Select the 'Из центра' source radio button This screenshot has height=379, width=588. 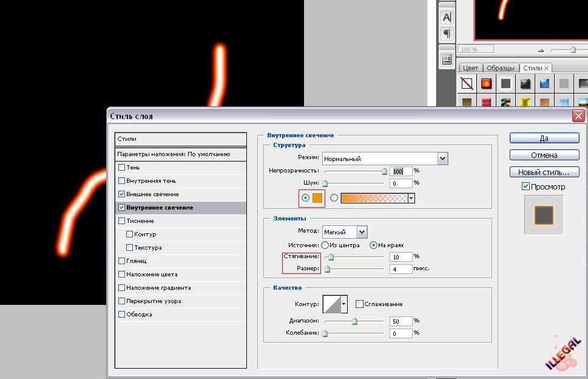click(x=325, y=245)
